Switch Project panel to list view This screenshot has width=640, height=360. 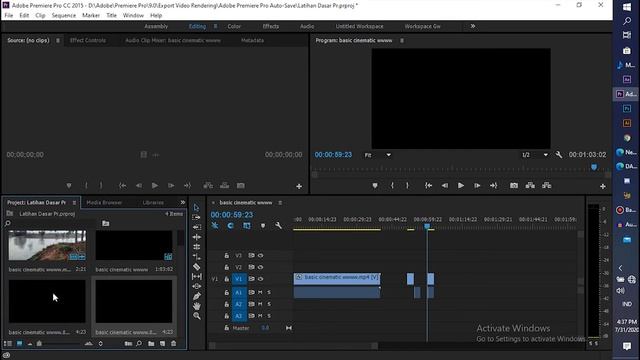[8, 344]
